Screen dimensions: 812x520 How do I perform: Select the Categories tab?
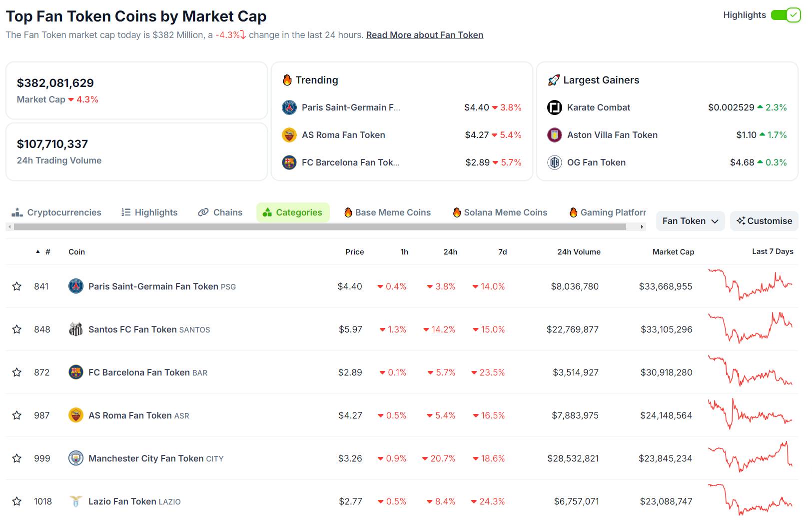pyautogui.click(x=293, y=212)
